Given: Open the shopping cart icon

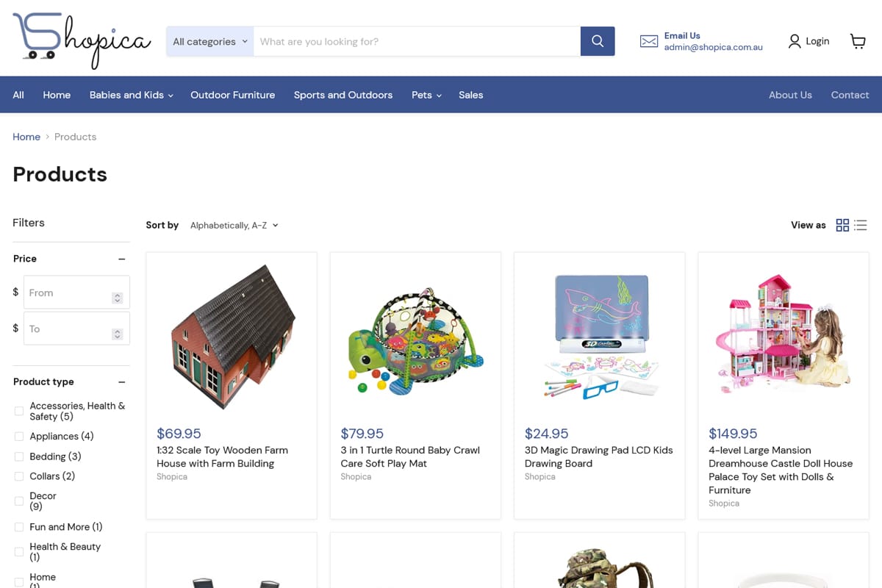Looking at the screenshot, I should tap(858, 41).
